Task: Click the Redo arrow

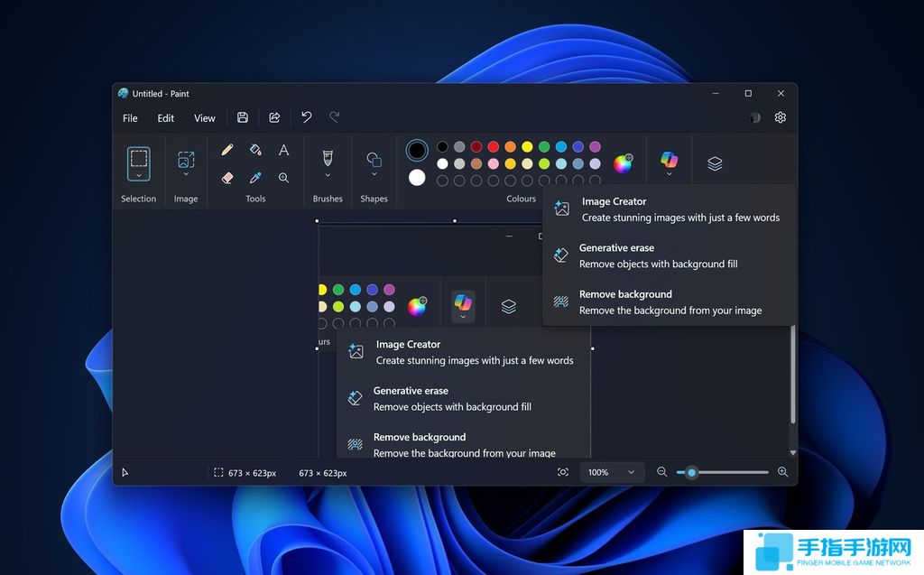Action: [x=334, y=117]
